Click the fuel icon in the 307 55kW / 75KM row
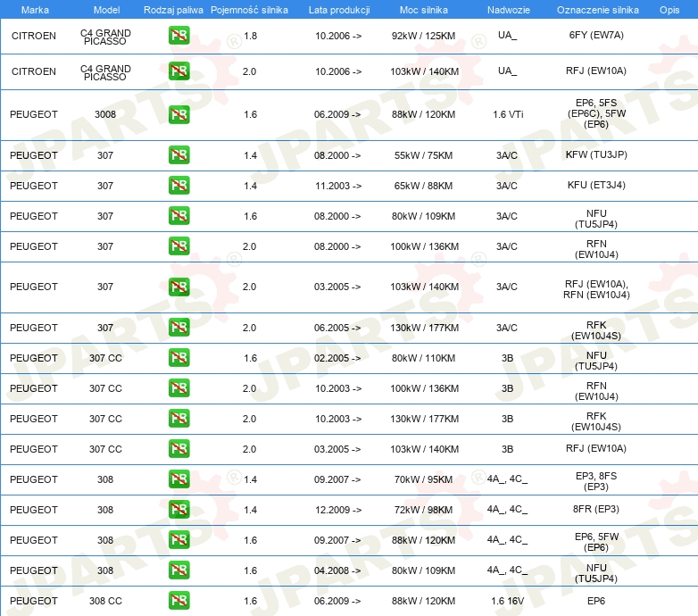This screenshot has height=616, width=698. pos(179,154)
